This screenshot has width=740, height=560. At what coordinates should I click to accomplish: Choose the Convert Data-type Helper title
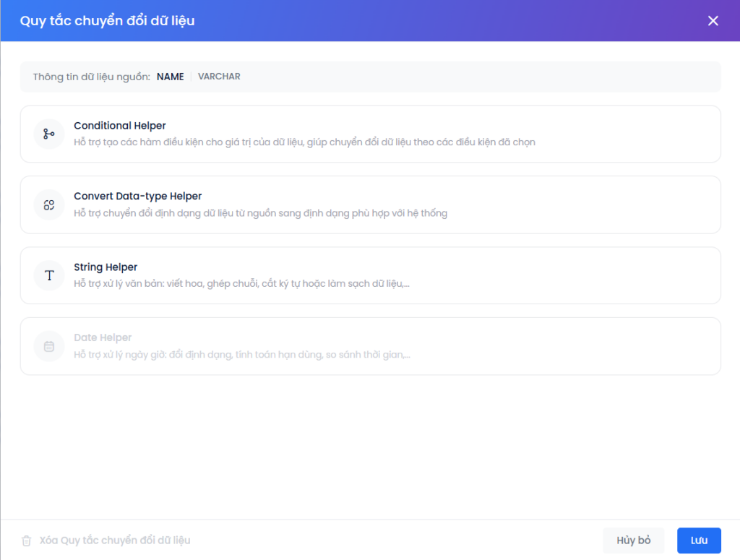137,196
